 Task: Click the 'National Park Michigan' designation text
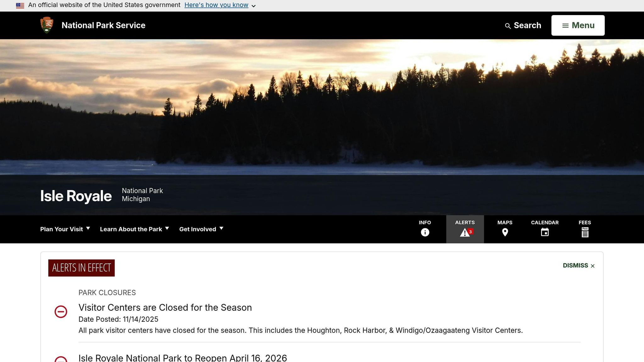(x=142, y=195)
